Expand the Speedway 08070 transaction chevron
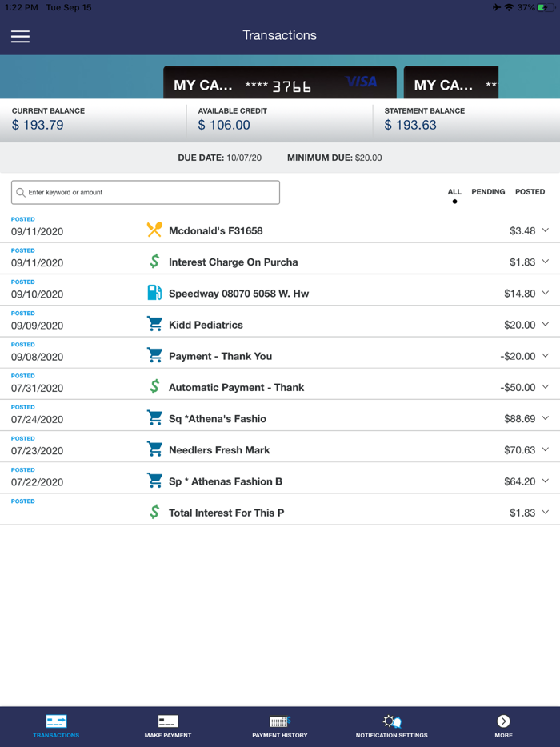Screen dimensions: 560x747 coord(546,293)
